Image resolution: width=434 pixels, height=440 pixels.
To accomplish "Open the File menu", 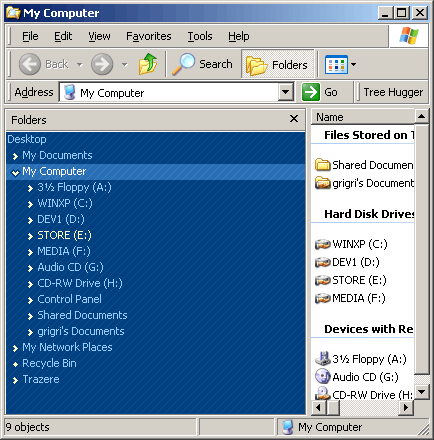I will click(30, 36).
